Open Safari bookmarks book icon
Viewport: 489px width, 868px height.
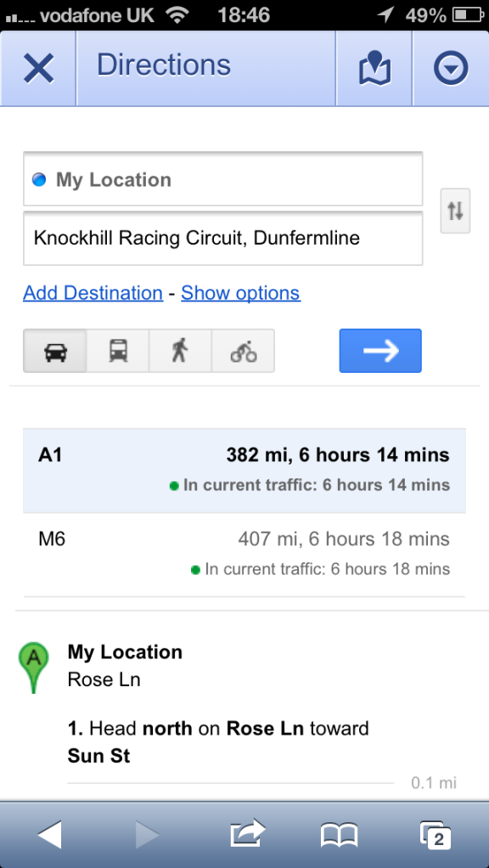pos(339,835)
